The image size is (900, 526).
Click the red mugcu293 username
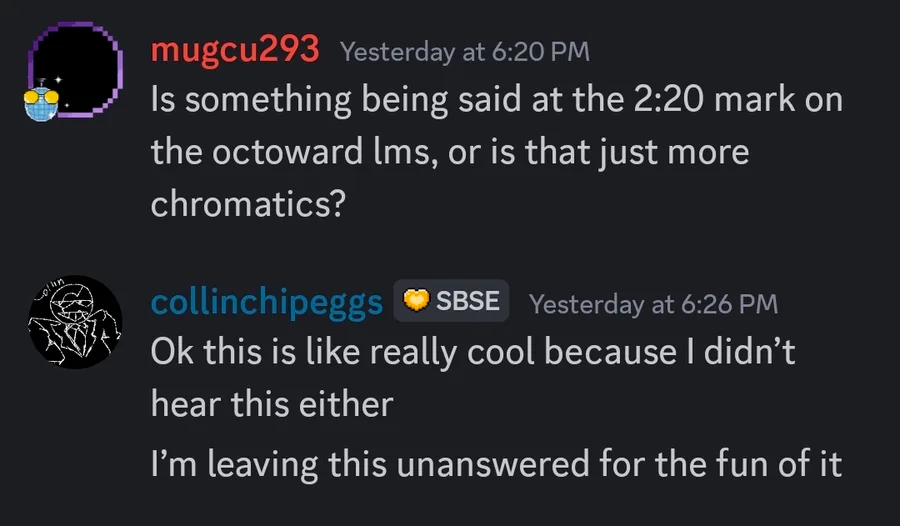coord(235,48)
